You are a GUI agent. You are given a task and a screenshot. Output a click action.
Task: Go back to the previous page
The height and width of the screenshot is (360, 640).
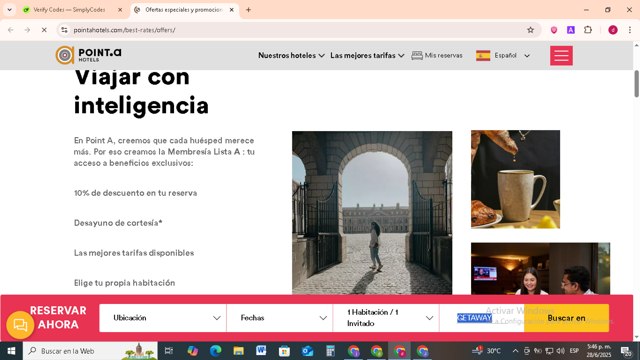(11, 30)
